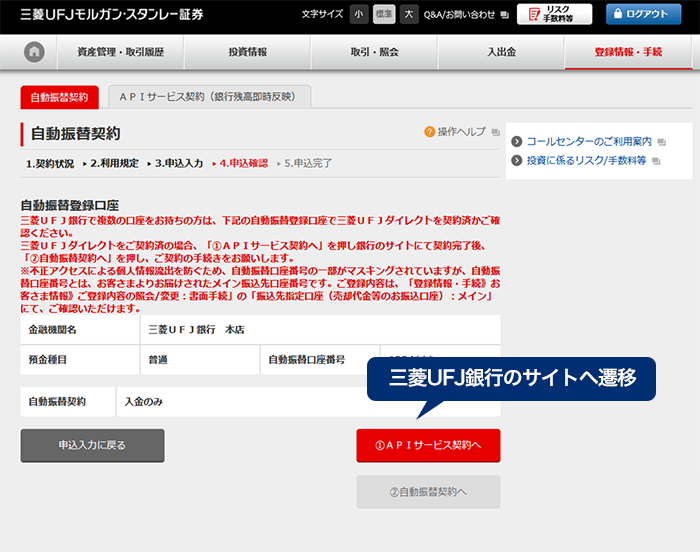Open the 資産管理・取引履歴 menu

(x=121, y=52)
